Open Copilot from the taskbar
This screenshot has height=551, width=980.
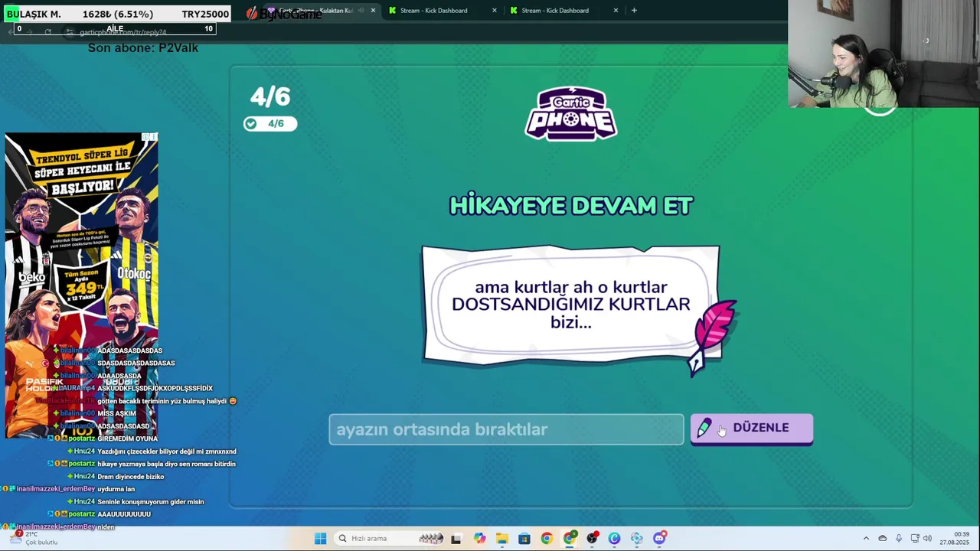(x=479, y=539)
